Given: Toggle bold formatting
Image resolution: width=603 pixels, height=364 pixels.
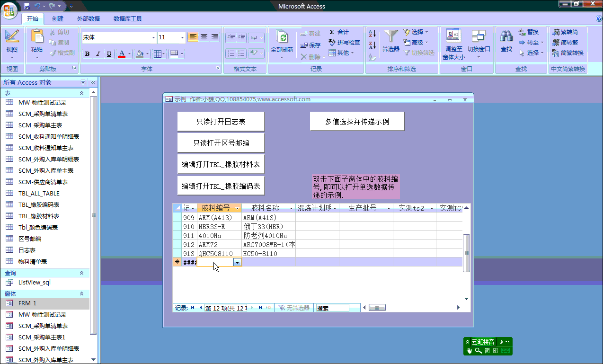Looking at the screenshot, I should pyautogui.click(x=87, y=54).
